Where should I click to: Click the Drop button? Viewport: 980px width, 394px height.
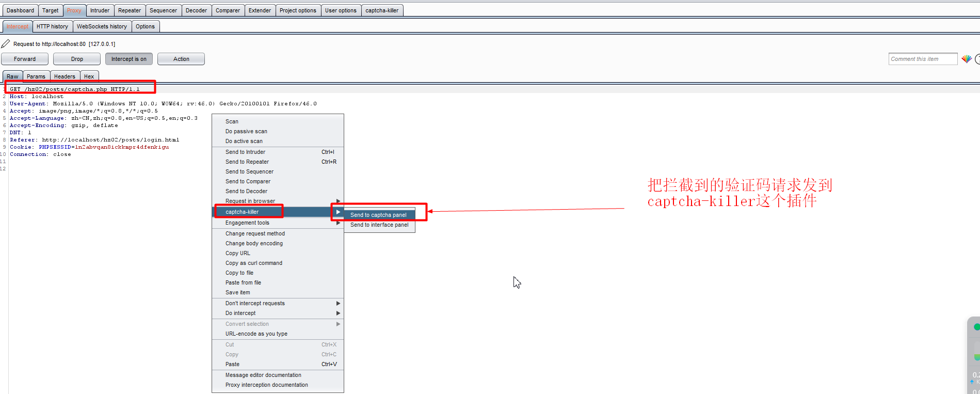77,59
